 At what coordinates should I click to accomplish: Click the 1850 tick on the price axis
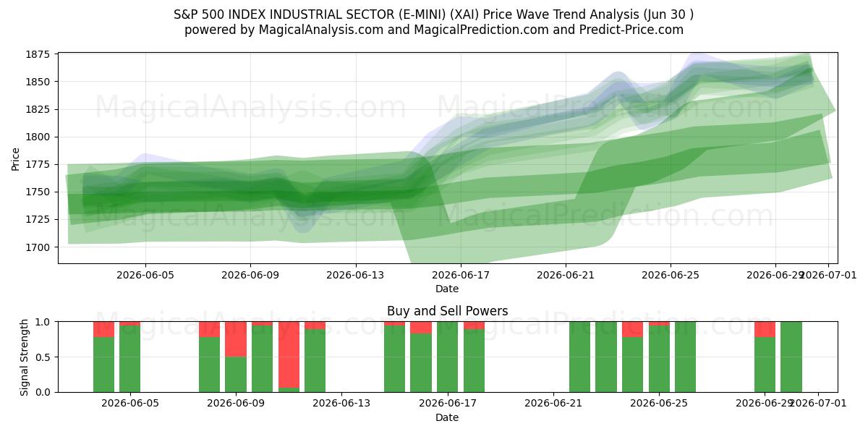[38, 82]
